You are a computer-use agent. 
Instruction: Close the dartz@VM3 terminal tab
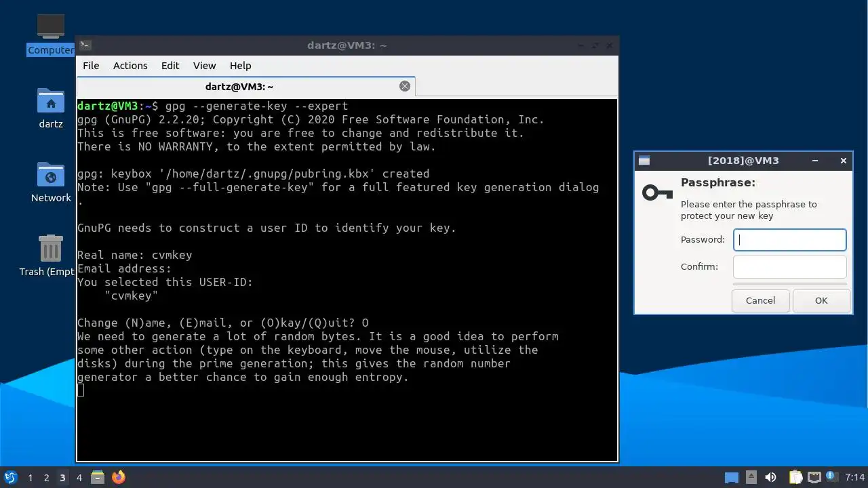405,86
